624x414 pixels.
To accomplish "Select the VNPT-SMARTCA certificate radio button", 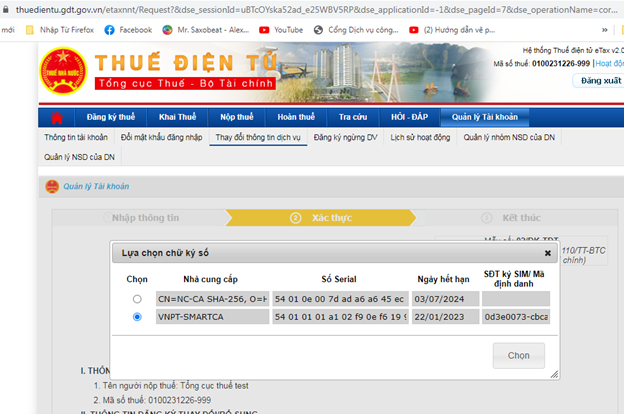I will (x=137, y=317).
